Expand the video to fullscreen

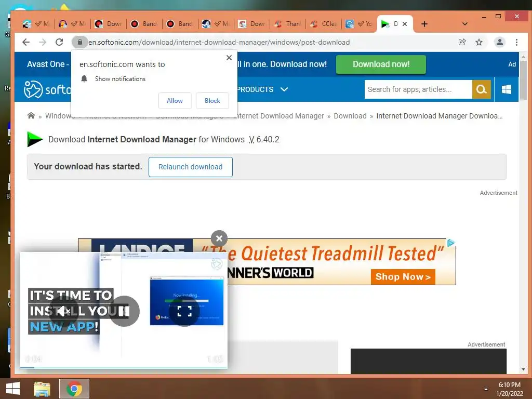[184, 311]
